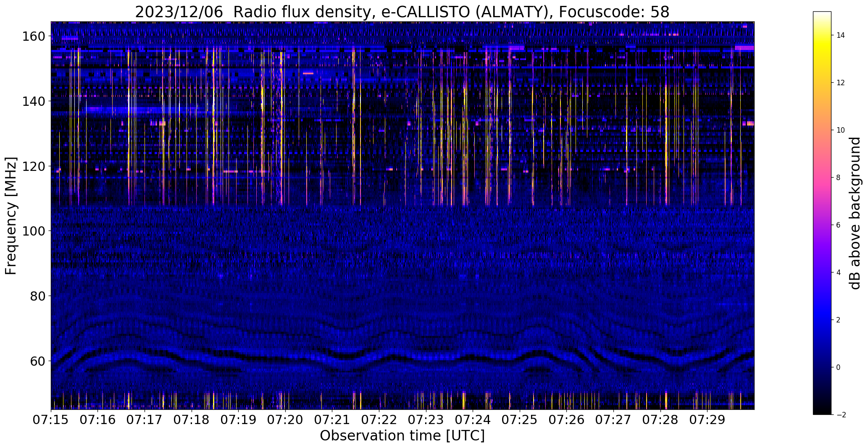
Task: Click the colorbar tick value 0
Action: [x=838, y=367]
